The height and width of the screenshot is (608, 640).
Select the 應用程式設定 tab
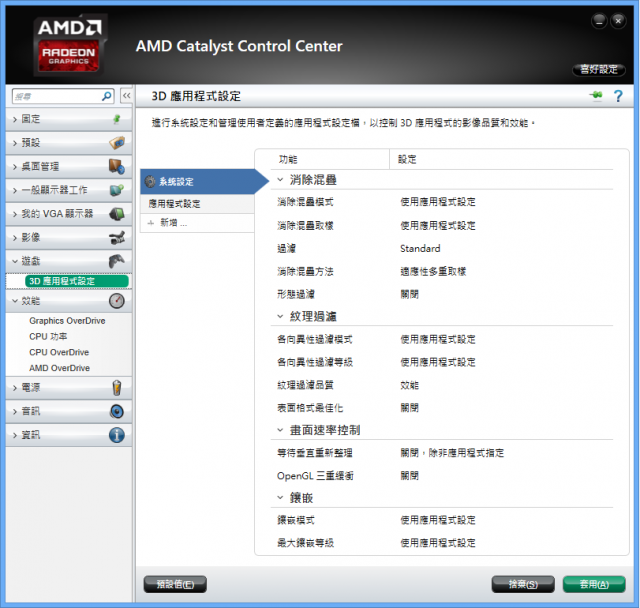(x=198, y=204)
